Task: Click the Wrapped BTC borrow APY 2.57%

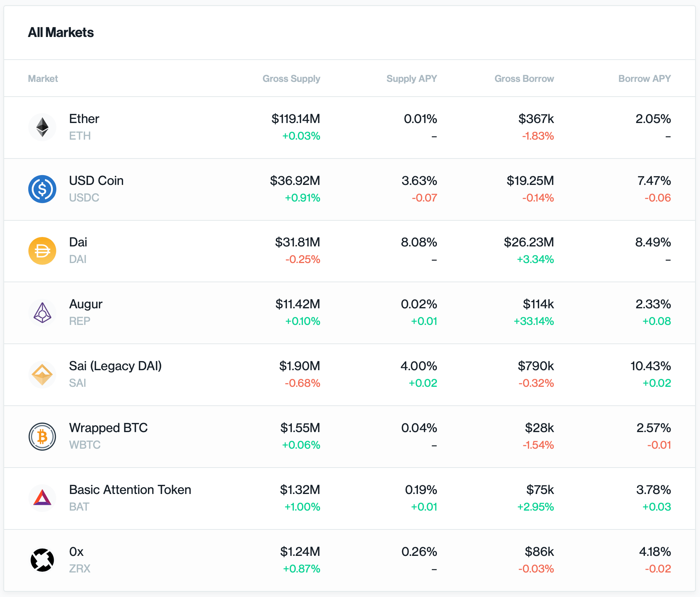Action: (654, 428)
